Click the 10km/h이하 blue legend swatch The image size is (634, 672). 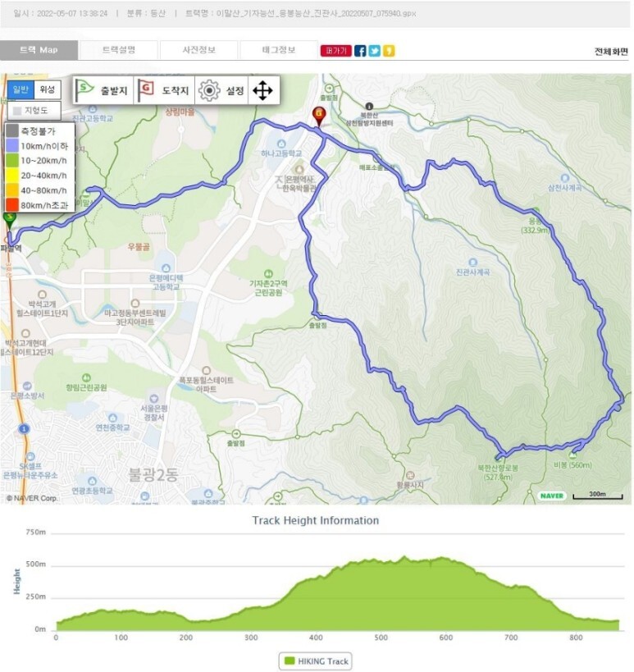[x=12, y=146]
